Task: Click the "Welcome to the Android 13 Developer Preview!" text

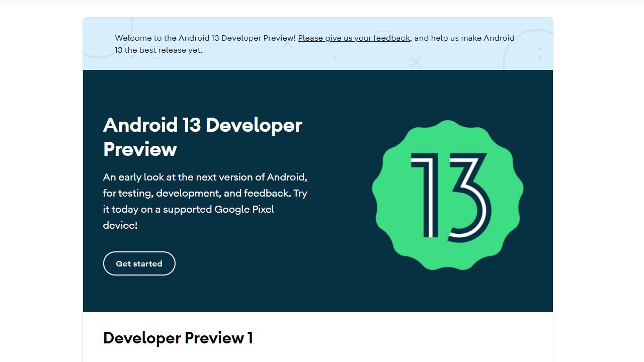Action: coord(205,38)
